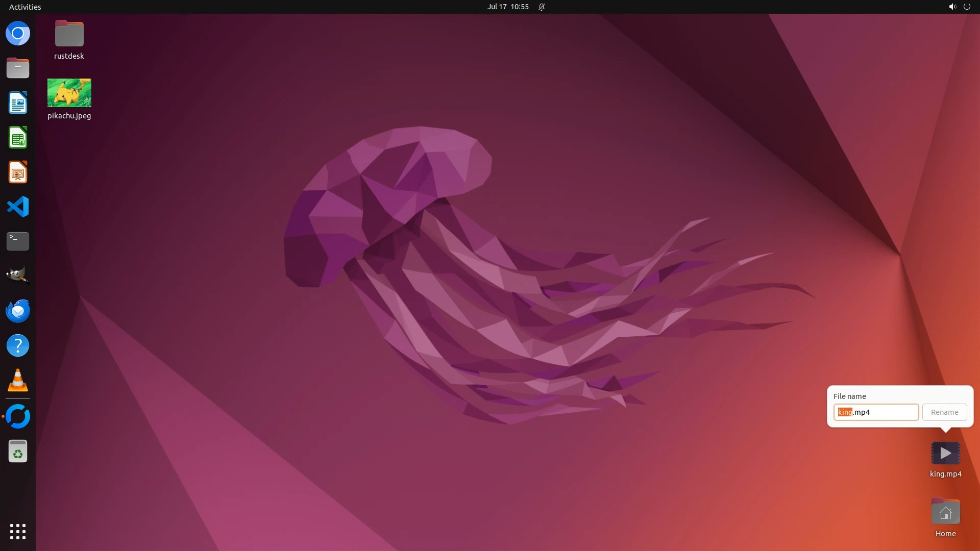Open the clock and calendar menu
Viewport: 980px width, 551px height.
[x=507, y=7]
